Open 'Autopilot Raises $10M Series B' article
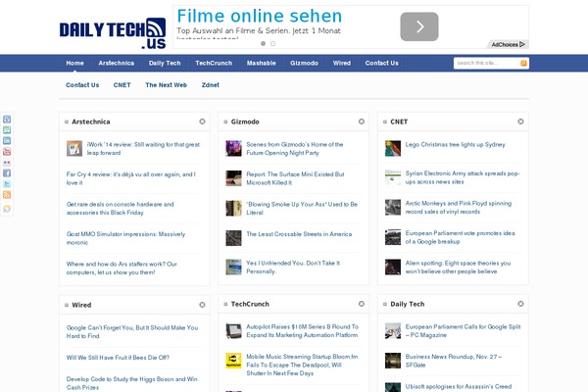Image resolution: width=588 pixels, height=392 pixels. click(x=302, y=331)
